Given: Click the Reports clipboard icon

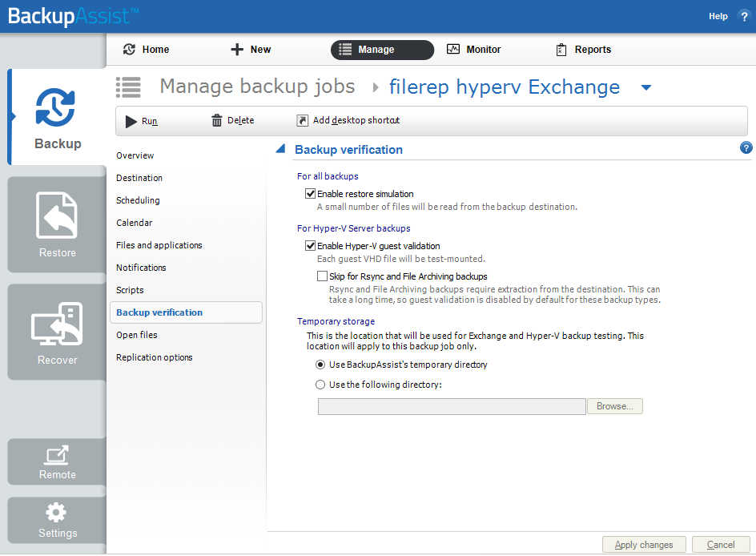Looking at the screenshot, I should coord(561,50).
